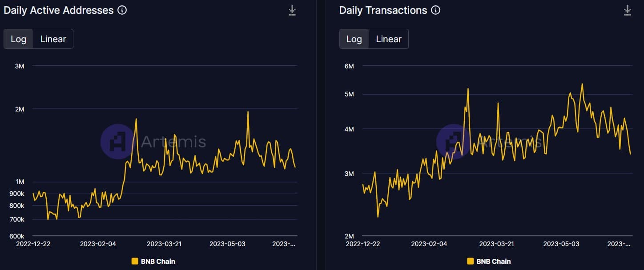Toggle BNB Chain legend on addresses chart
Viewport: 644px width, 270px height.
[x=153, y=261]
